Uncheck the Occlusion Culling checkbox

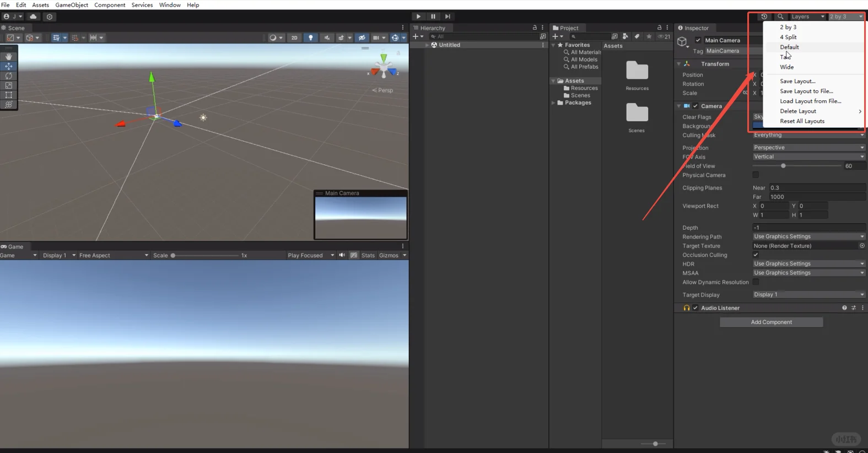pyautogui.click(x=756, y=255)
